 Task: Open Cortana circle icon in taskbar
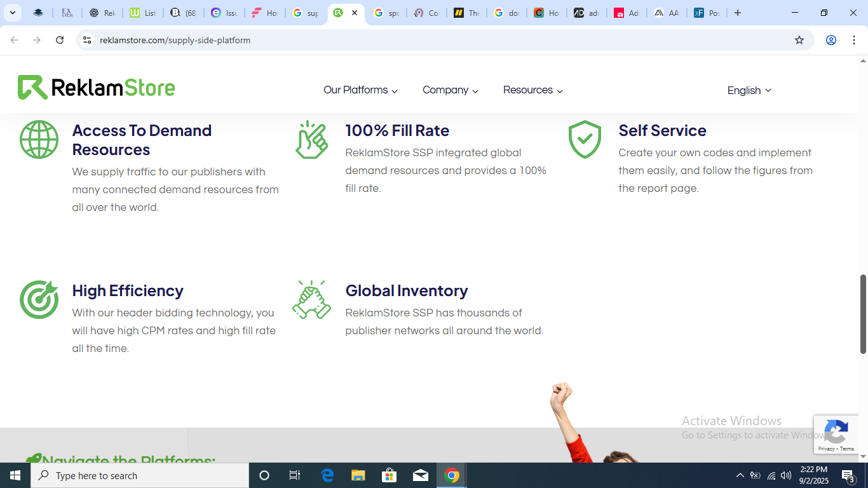pyautogui.click(x=264, y=475)
